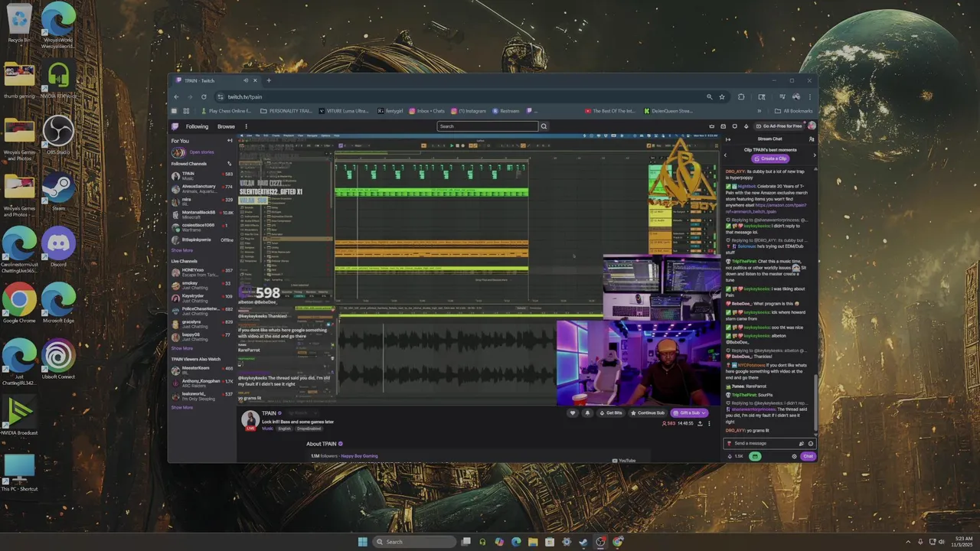Expand Show More under Viewers Also Watch
Viewport: 980px width, 551px height.
click(x=182, y=407)
